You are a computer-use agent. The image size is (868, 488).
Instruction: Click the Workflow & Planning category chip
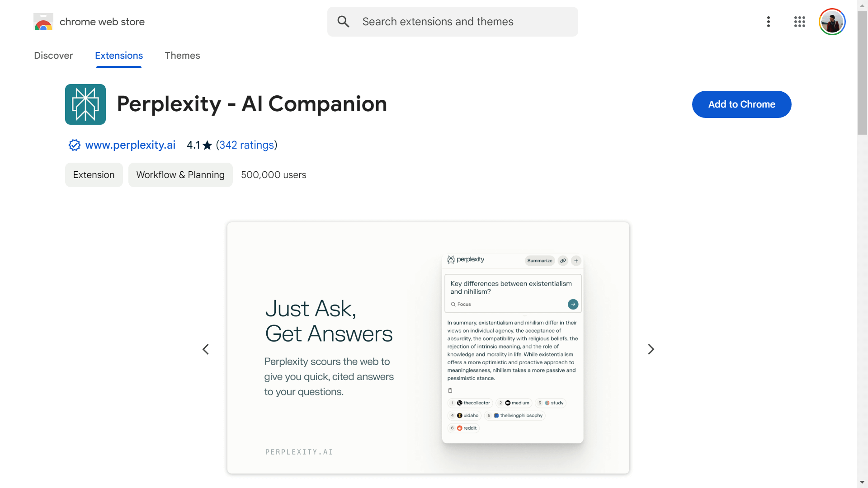180,175
